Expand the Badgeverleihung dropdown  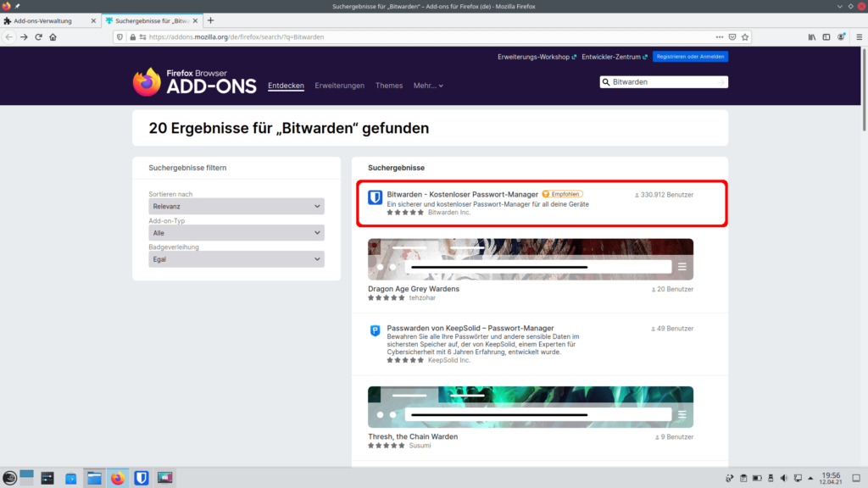pos(236,259)
